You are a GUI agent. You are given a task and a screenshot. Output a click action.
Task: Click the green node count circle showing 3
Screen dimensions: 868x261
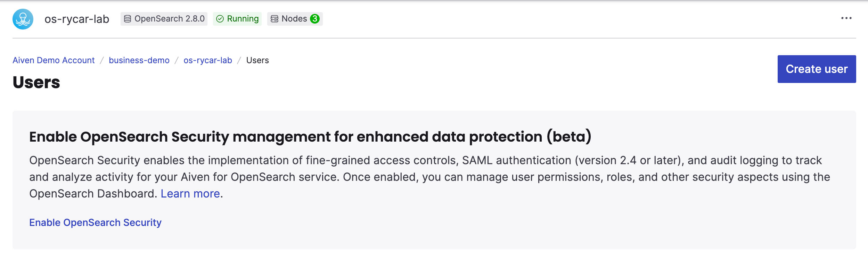tap(315, 19)
